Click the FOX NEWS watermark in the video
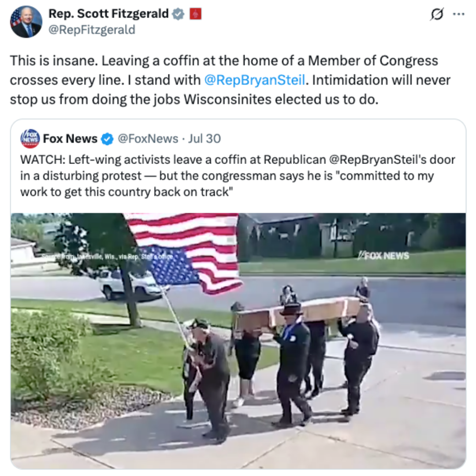This screenshot has width=476, height=476. 383,256
